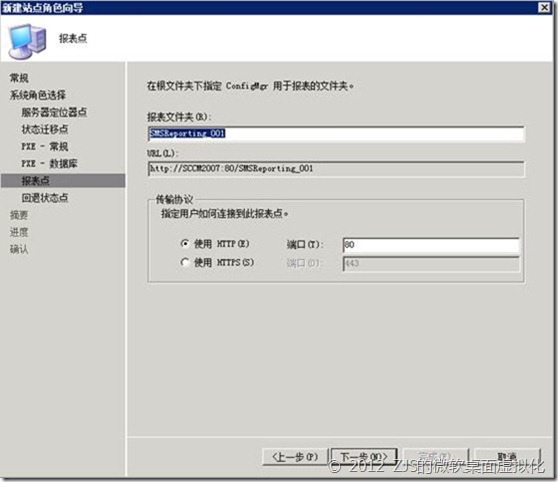This screenshot has width=558, height=482.
Task: Go to 服务器定位器点 step
Action: tap(54, 112)
